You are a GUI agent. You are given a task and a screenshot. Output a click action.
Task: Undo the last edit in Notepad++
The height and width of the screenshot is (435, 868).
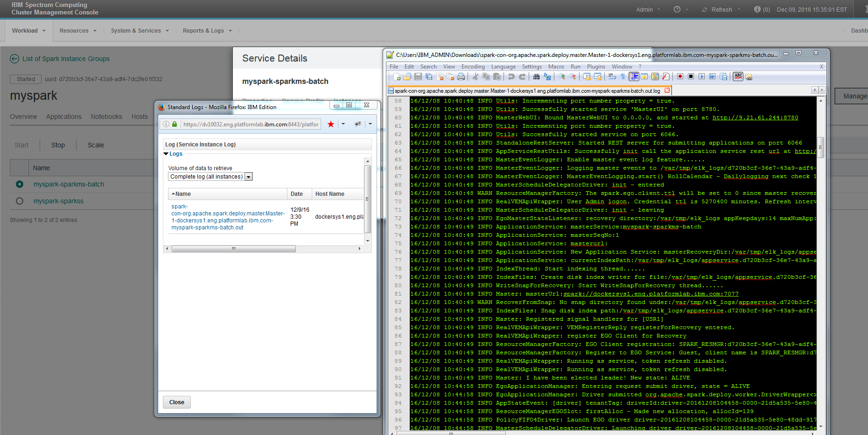click(x=512, y=77)
